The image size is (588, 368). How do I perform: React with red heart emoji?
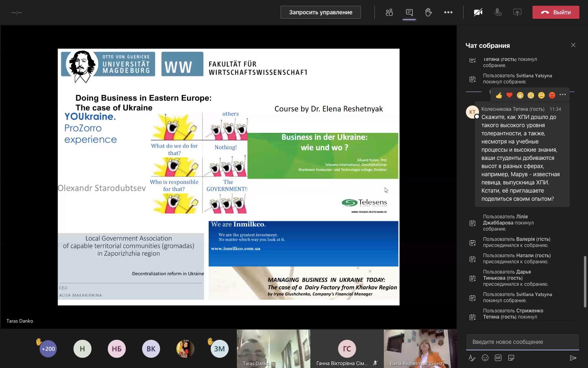point(510,95)
